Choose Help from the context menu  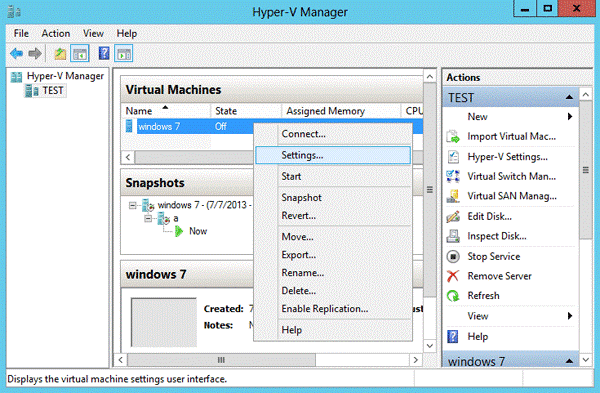tap(333, 330)
